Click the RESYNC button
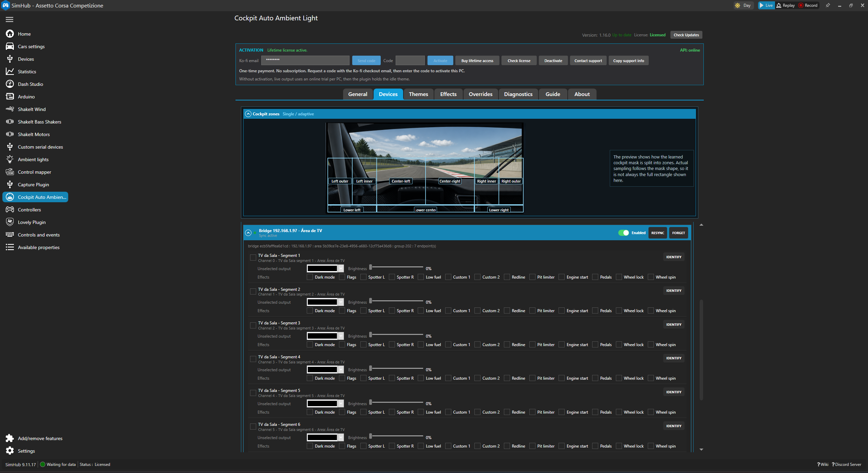 pyautogui.click(x=658, y=233)
